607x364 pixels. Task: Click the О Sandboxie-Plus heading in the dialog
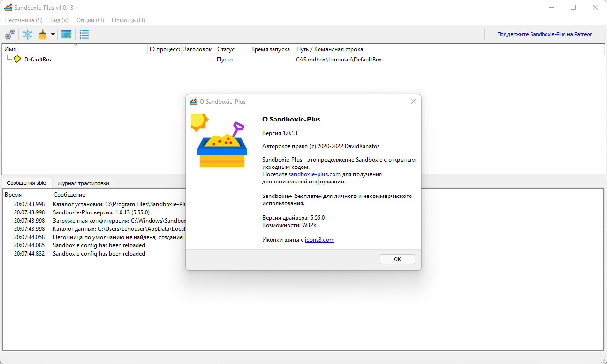click(291, 119)
